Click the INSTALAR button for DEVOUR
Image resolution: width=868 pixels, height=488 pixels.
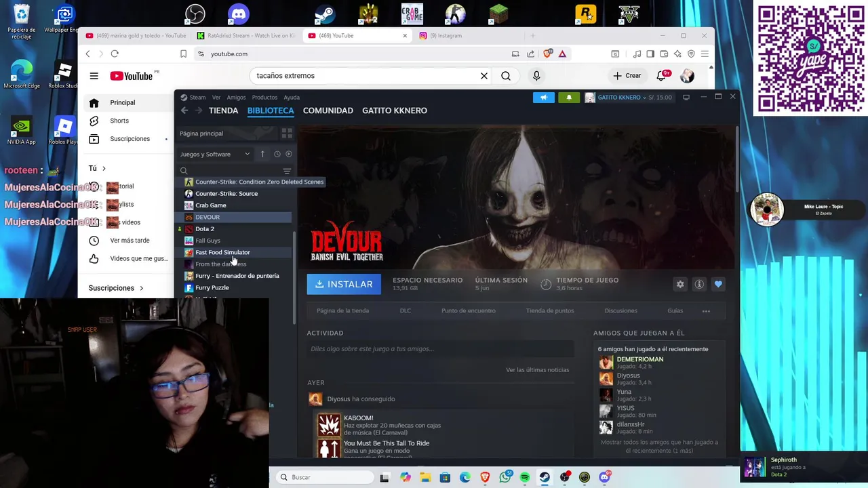344,285
